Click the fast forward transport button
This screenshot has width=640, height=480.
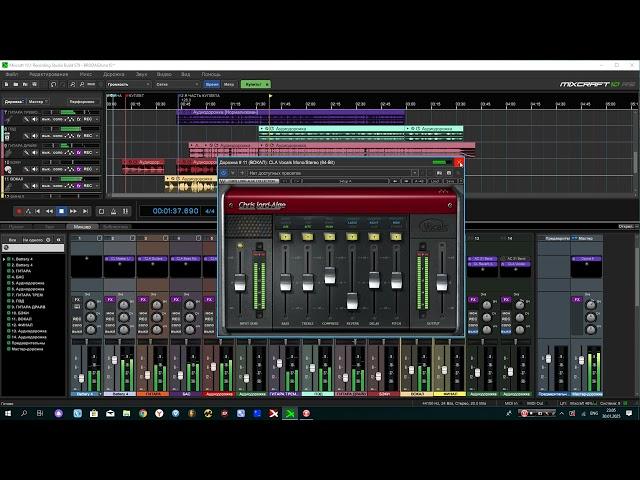tap(73, 211)
